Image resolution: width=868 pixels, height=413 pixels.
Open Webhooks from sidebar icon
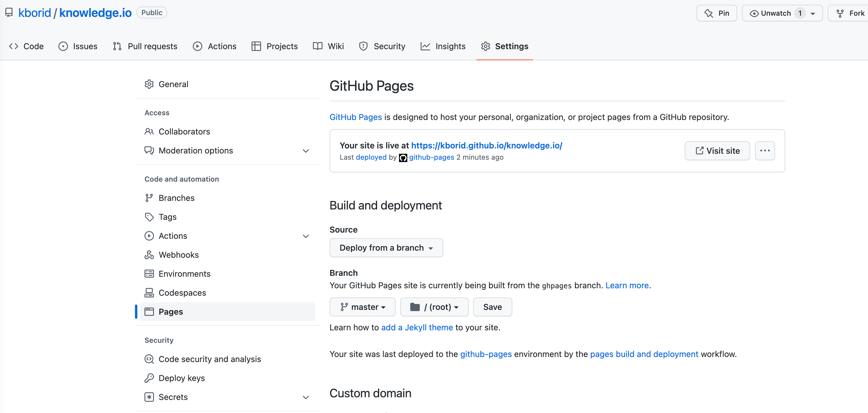click(149, 255)
